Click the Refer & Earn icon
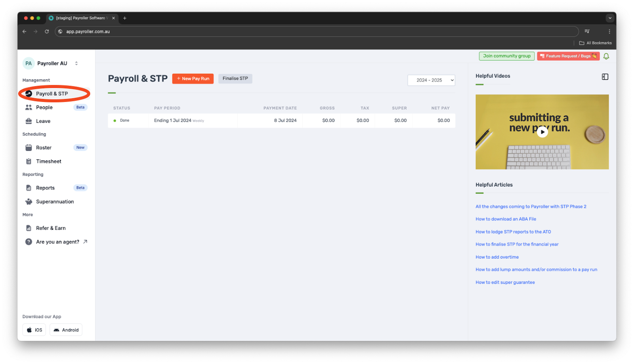 point(29,228)
